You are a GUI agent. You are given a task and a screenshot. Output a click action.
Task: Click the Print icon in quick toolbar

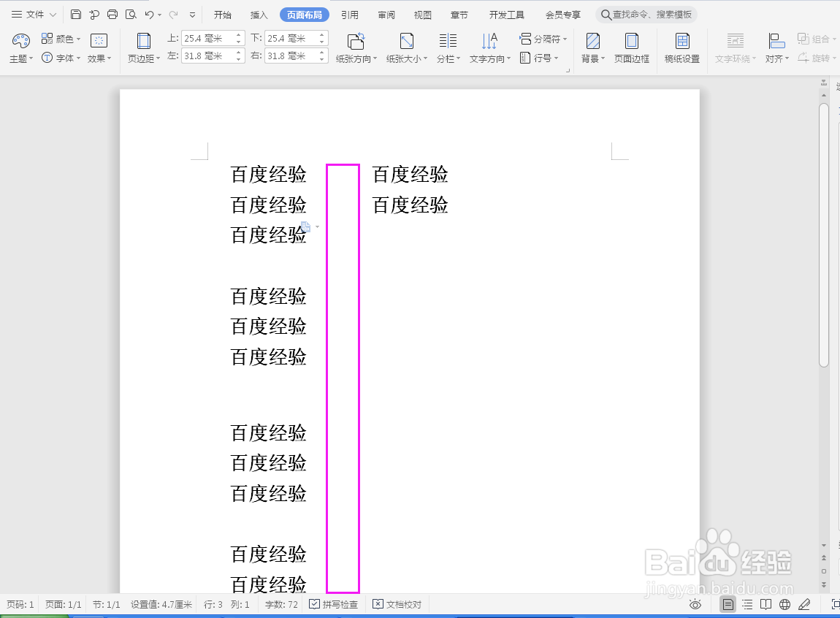click(112, 15)
